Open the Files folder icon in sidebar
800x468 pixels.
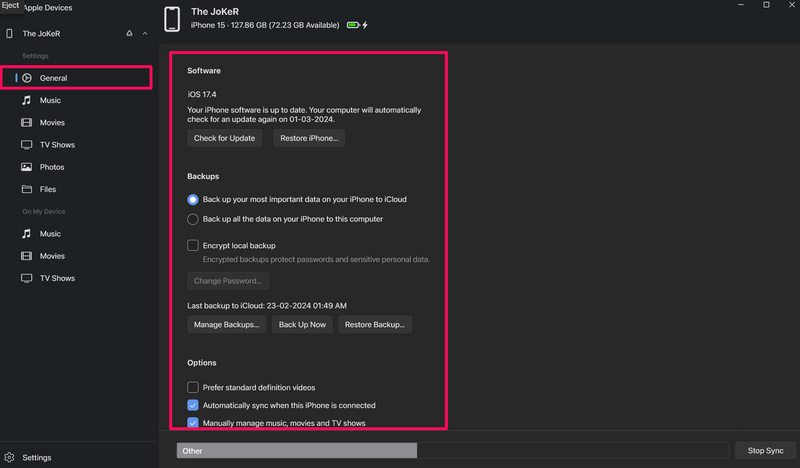click(x=27, y=190)
